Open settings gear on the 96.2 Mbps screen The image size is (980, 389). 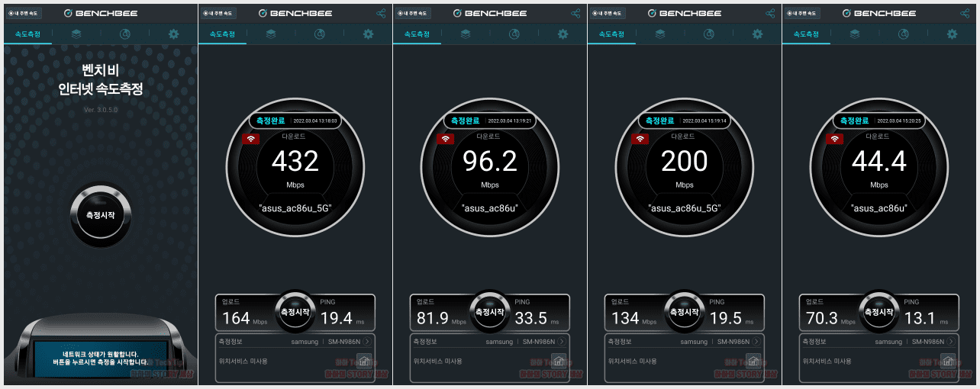(x=563, y=34)
